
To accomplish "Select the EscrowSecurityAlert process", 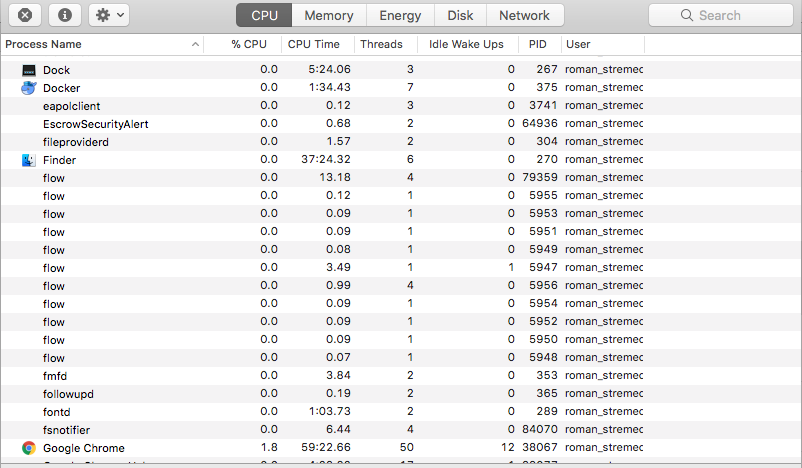I will point(96,124).
